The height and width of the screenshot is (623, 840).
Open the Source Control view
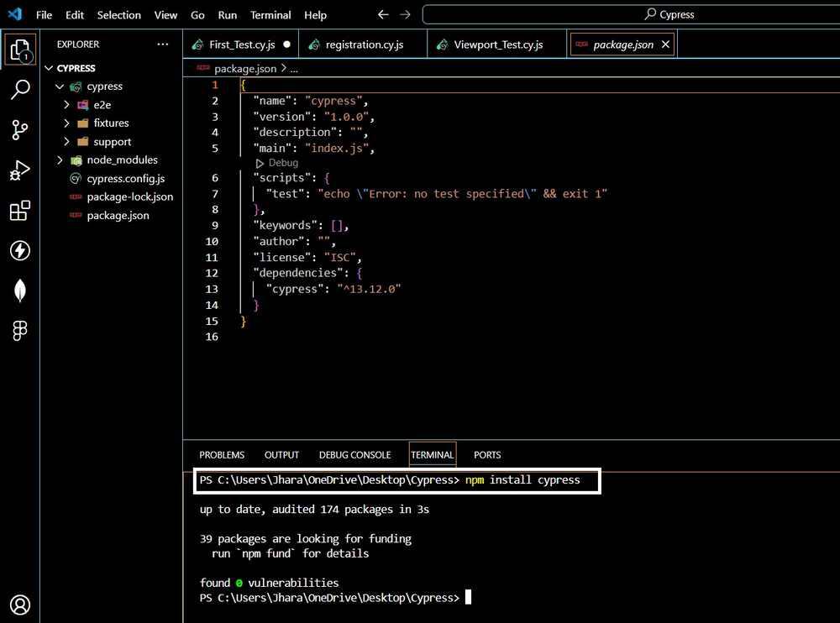(20, 130)
